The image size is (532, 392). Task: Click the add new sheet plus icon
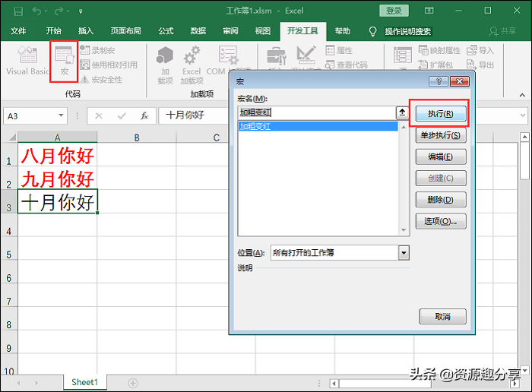[x=133, y=382]
